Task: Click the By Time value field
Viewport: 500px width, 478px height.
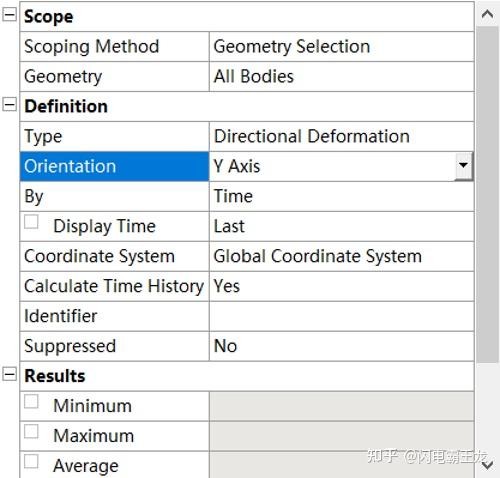Action: [341, 196]
